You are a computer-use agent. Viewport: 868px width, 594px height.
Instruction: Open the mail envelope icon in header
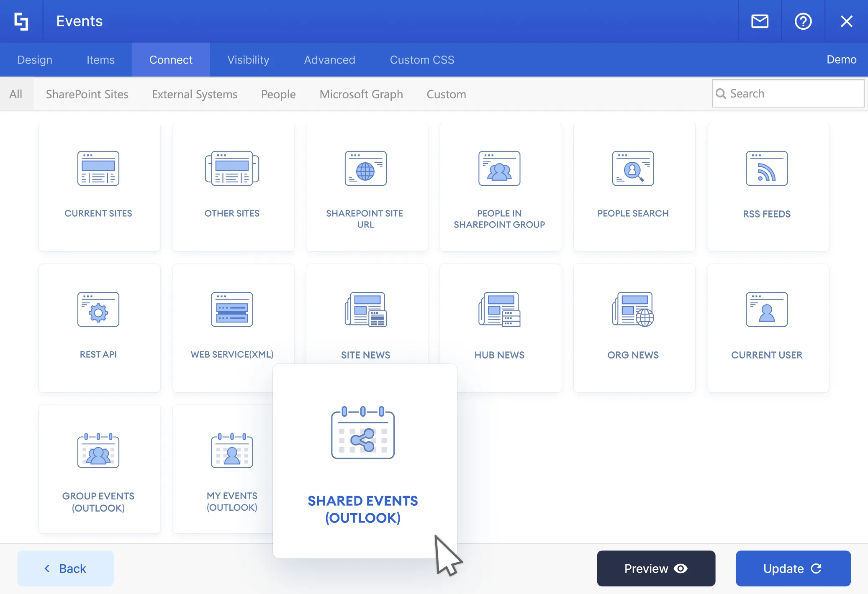(760, 21)
